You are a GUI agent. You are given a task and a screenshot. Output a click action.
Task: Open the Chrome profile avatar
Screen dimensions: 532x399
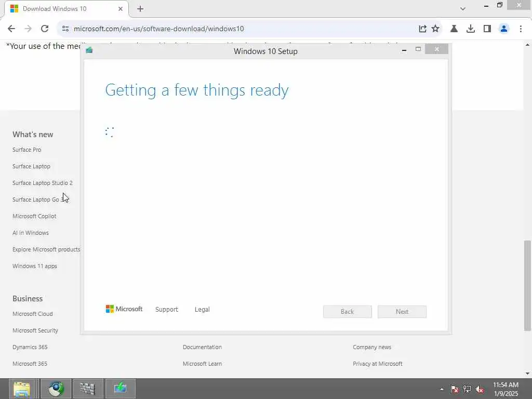(504, 29)
